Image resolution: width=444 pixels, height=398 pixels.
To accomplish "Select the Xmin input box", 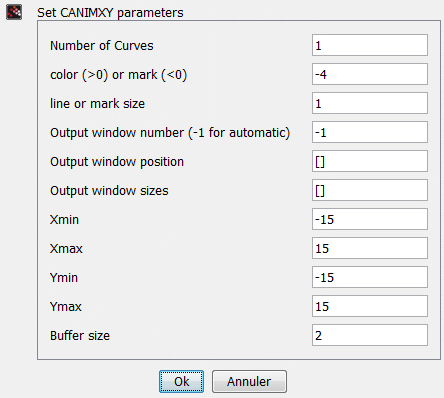I will (370, 219).
